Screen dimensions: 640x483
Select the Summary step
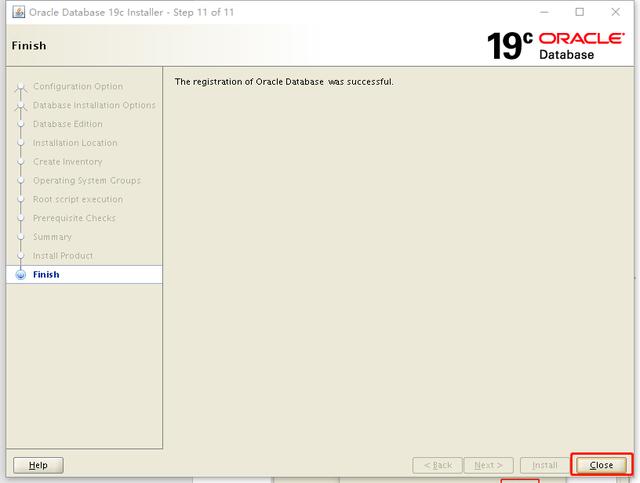click(52, 237)
